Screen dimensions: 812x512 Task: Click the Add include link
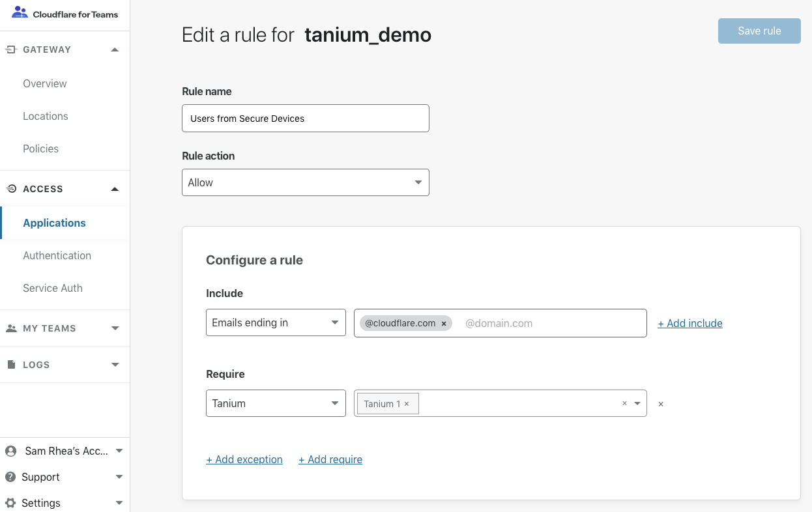690,323
